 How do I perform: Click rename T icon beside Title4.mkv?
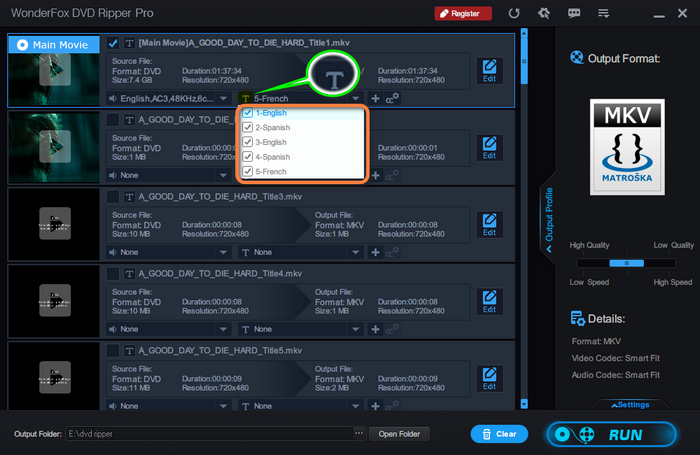point(129,274)
